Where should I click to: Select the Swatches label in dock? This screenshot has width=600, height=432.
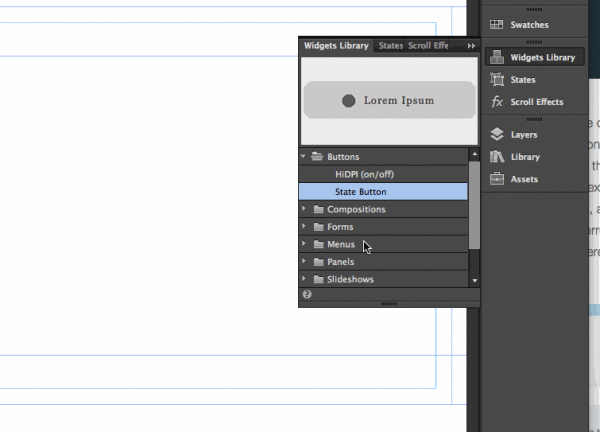529,25
